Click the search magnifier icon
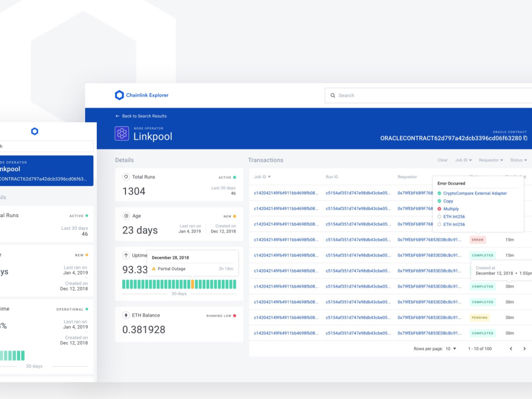The height and width of the screenshot is (399, 532). click(x=333, y=95)
